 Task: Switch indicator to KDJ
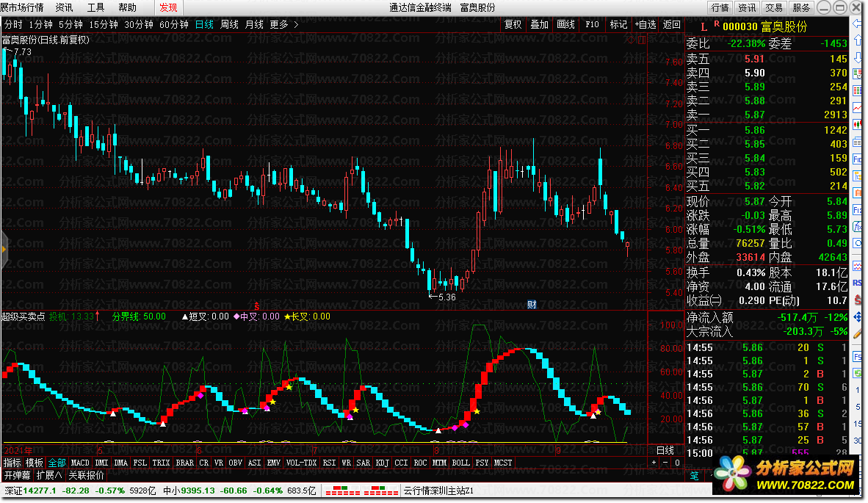pos(383,463)
